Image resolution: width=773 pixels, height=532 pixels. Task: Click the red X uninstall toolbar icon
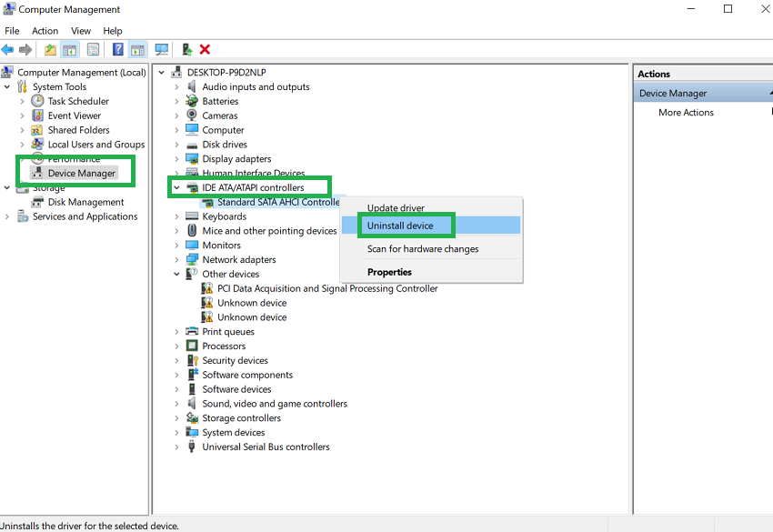[205, 49]
